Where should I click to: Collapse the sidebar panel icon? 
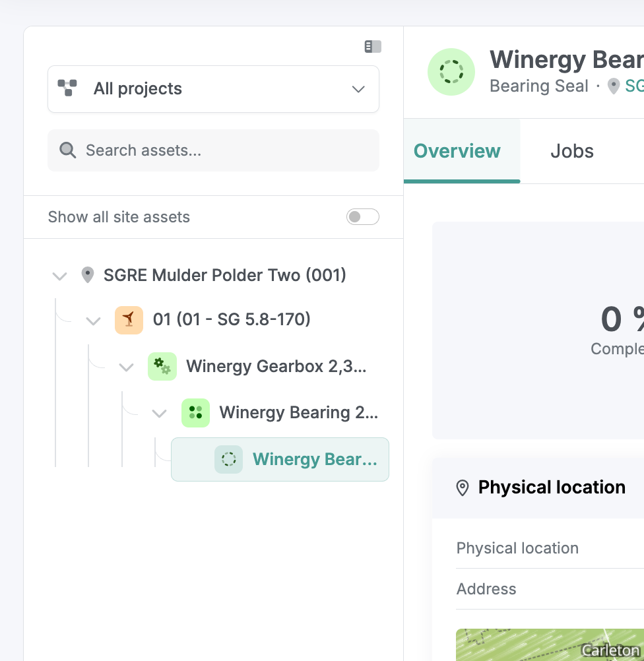coord(373,46)
